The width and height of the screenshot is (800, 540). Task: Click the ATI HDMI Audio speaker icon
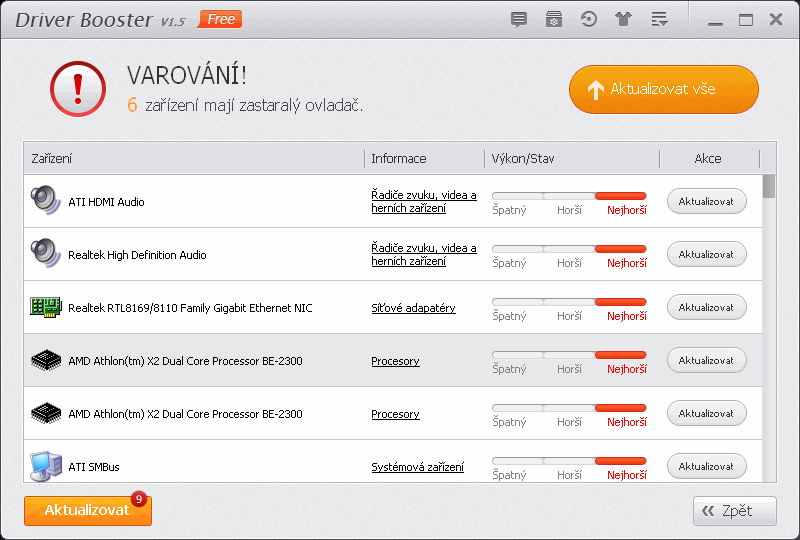[45, 200]
